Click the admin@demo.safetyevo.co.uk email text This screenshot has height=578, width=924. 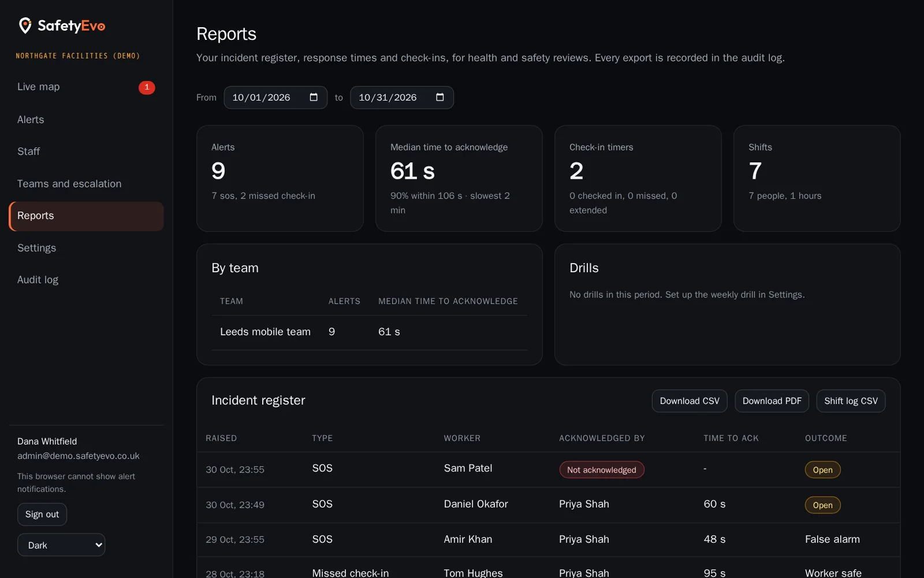79,456
